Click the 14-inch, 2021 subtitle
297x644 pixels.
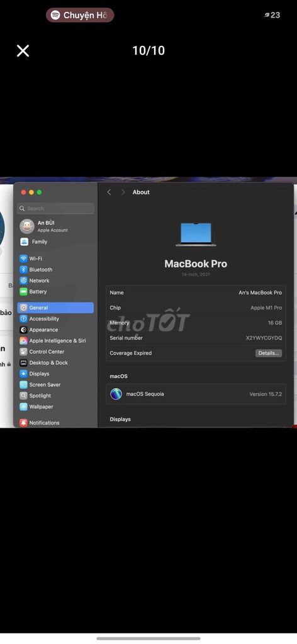pyautogui.click(x=196, y=274)
